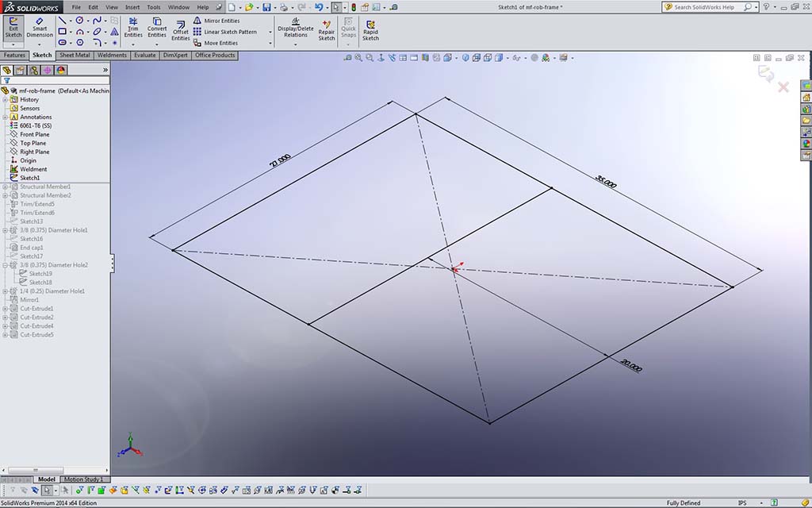Screen dimensions: 812x508
Task: Expand the Annotations node in the tree
Action: (5, 117)
